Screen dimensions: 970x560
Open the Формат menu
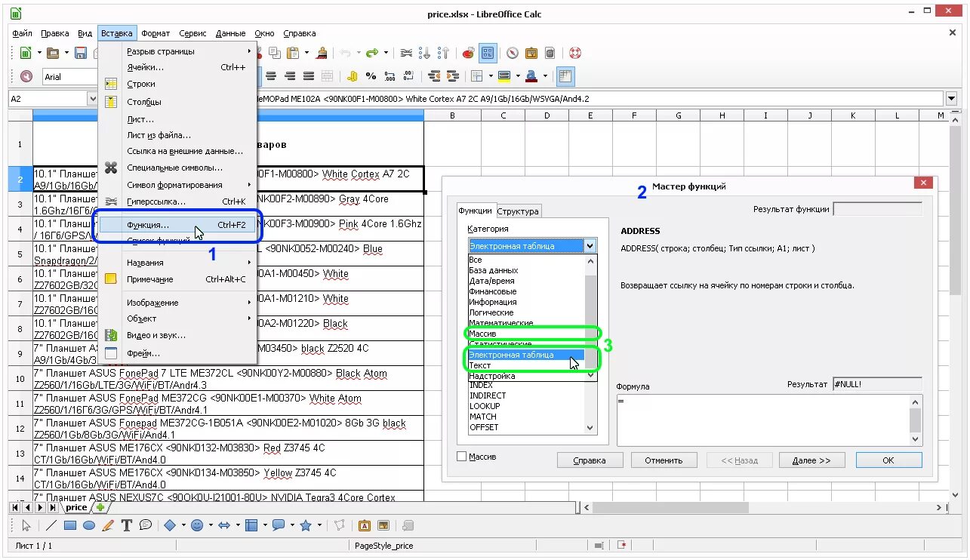156,33
